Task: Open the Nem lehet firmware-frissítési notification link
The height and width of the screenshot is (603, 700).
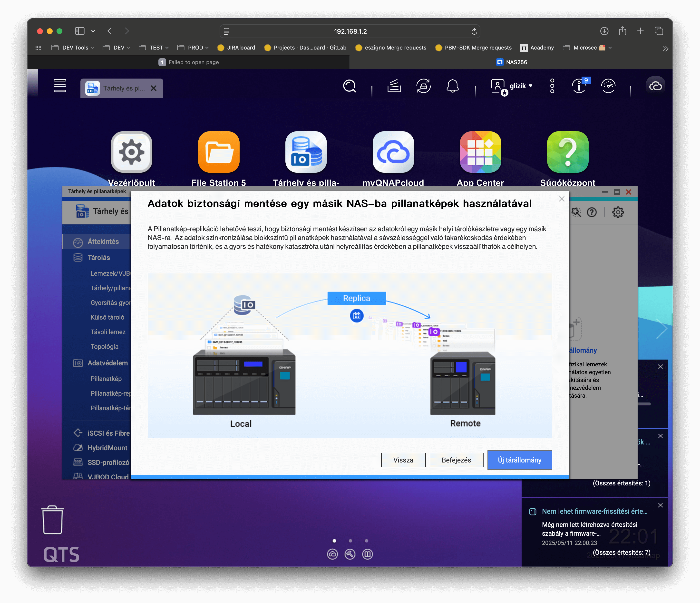Action: point(595,511)
